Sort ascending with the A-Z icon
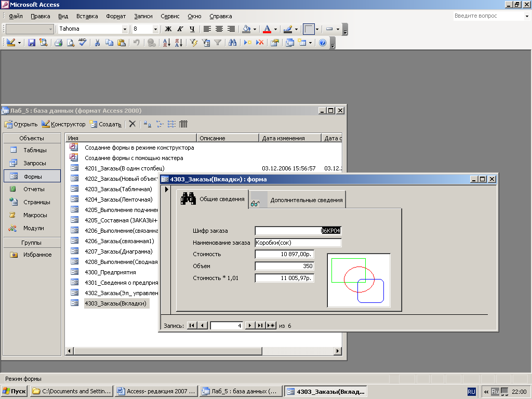The image size is (532, 399). point(166,43)
